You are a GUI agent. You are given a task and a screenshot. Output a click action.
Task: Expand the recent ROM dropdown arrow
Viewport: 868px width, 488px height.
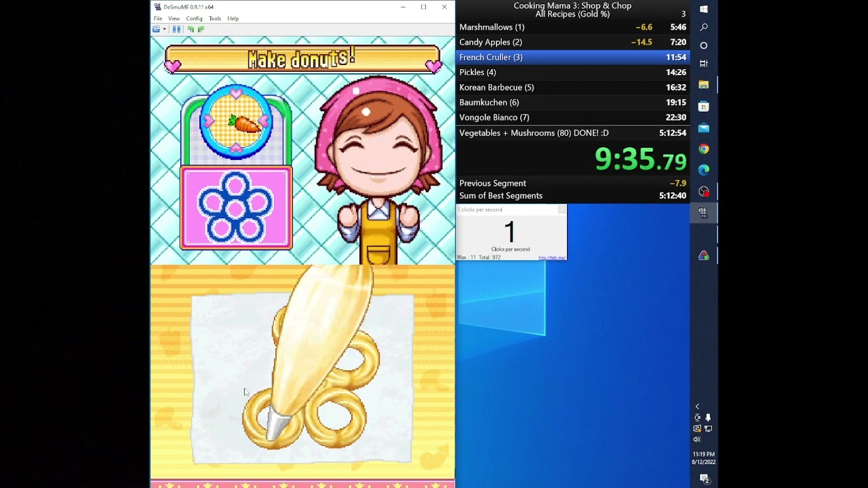click(164, 29)
